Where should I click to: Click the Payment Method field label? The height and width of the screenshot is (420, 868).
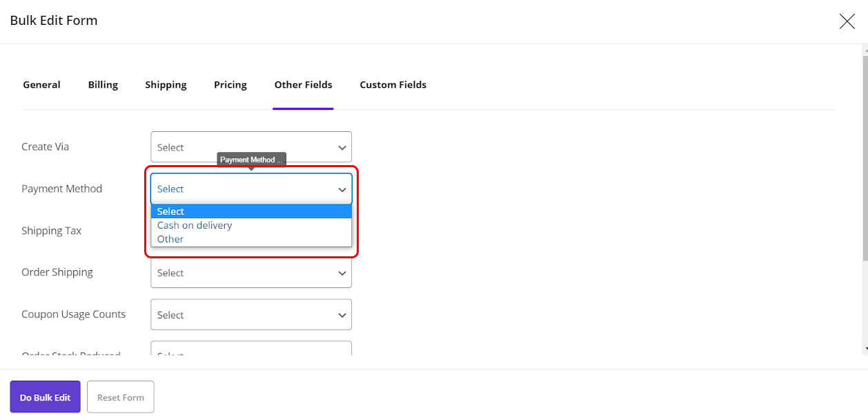(62, 189)
